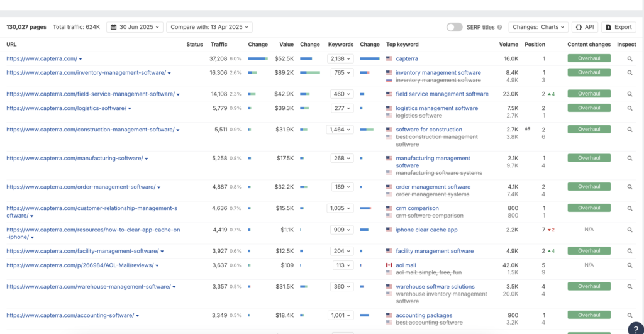Sort by Value column header
The height and width of the screenshot is (334, 644).
click(x=287, y=45)
